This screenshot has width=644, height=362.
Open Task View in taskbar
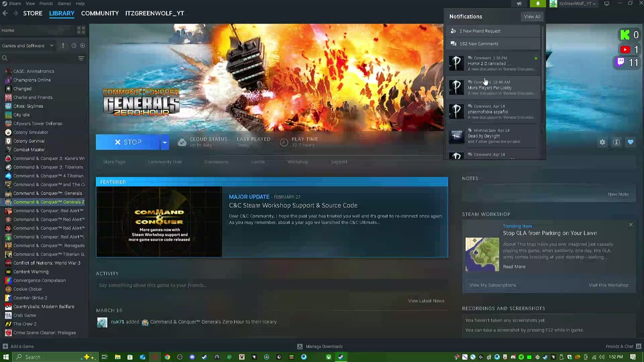tap(105, 357)
